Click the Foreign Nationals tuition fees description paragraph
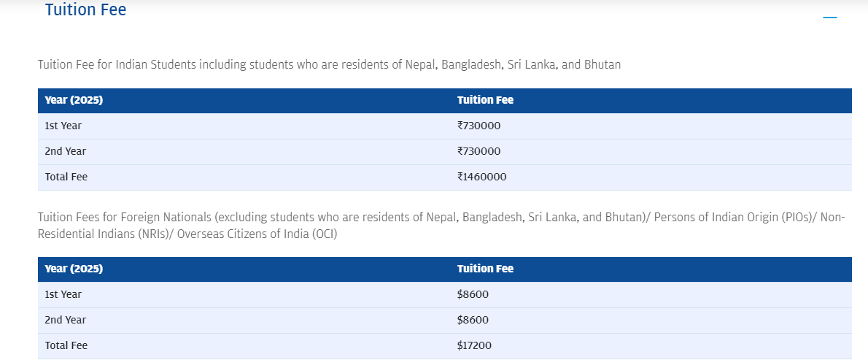Viewport: 868px width, 360px height. pyautogui.click(x=441, y=226)
